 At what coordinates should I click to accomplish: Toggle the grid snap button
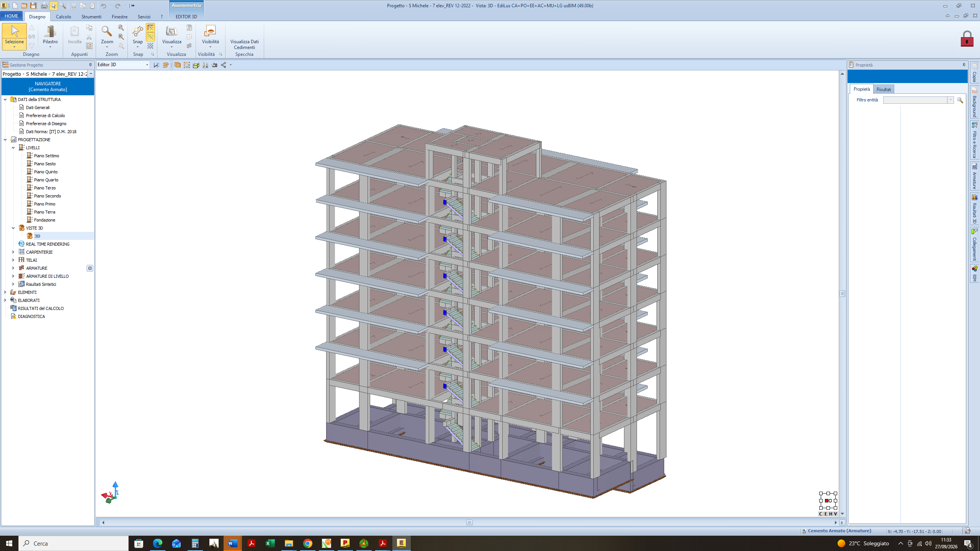coord(150,46)
